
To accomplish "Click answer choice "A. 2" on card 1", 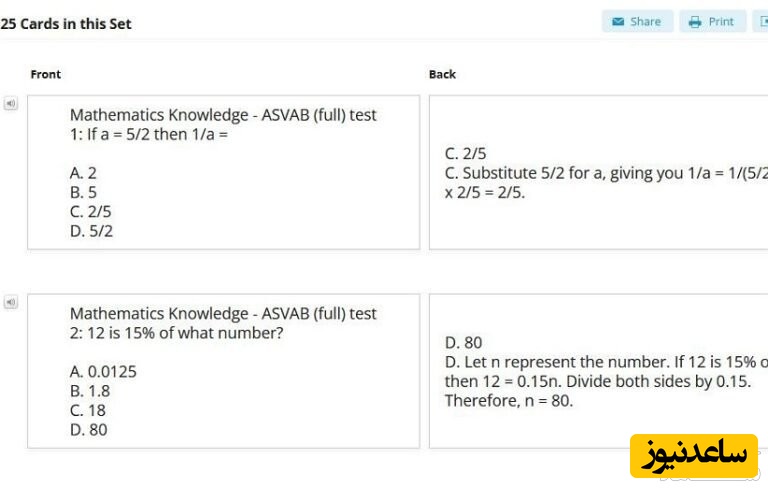I will [x=83, y=173].
